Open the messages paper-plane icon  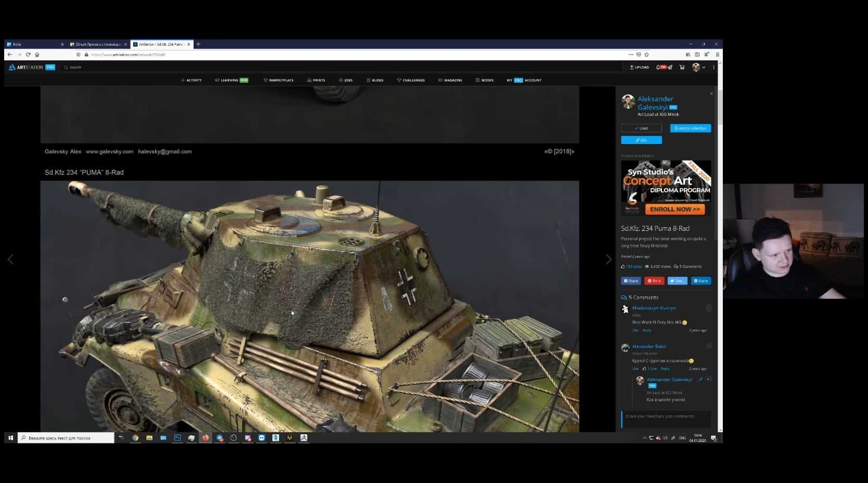(x=670, y=67)
